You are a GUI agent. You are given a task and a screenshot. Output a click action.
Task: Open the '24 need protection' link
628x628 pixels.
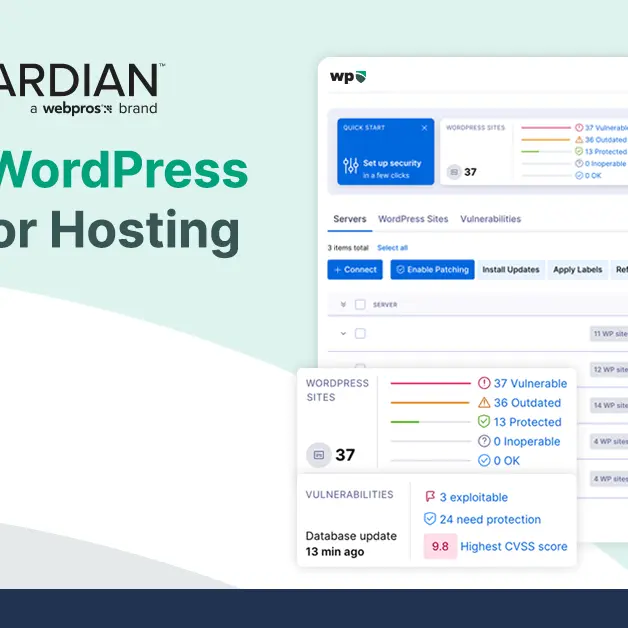pyautogui.click(x=490, y=519)
